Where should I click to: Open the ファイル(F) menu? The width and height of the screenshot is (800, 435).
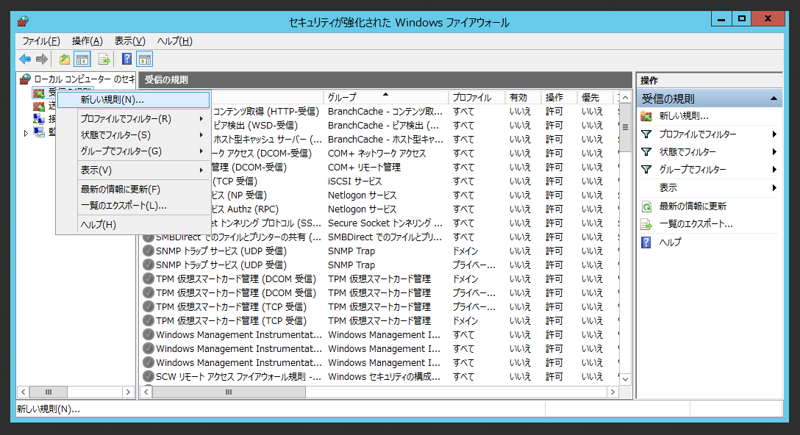coord(41,41)
